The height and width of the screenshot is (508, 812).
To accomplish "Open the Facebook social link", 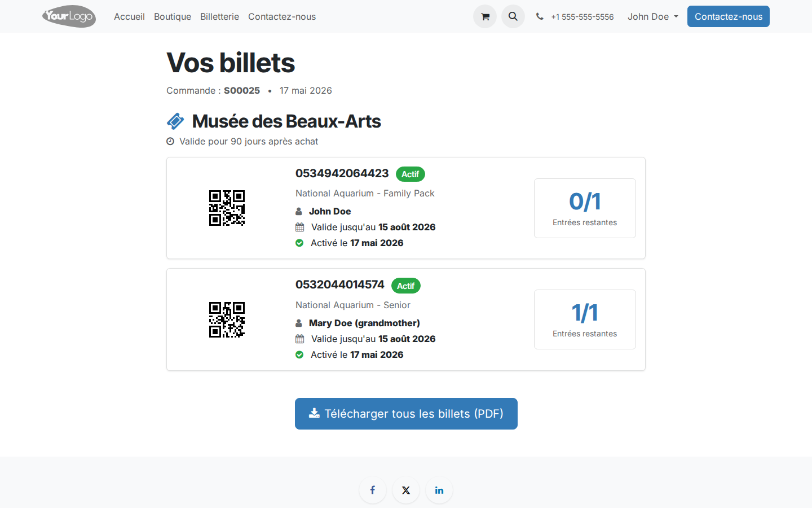I will pyautogui.click(x=373, y=490).
